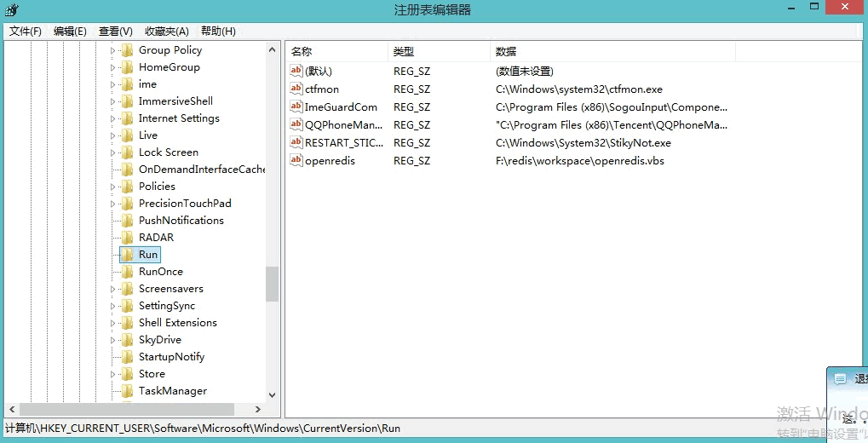
Task: Click the ctfmon string value icon
Action: coord(296,89)
